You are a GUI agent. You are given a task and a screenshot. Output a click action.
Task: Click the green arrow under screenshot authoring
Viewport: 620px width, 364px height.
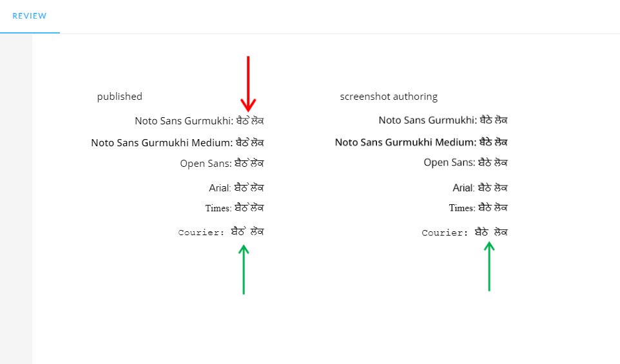[x=489, y=267]
